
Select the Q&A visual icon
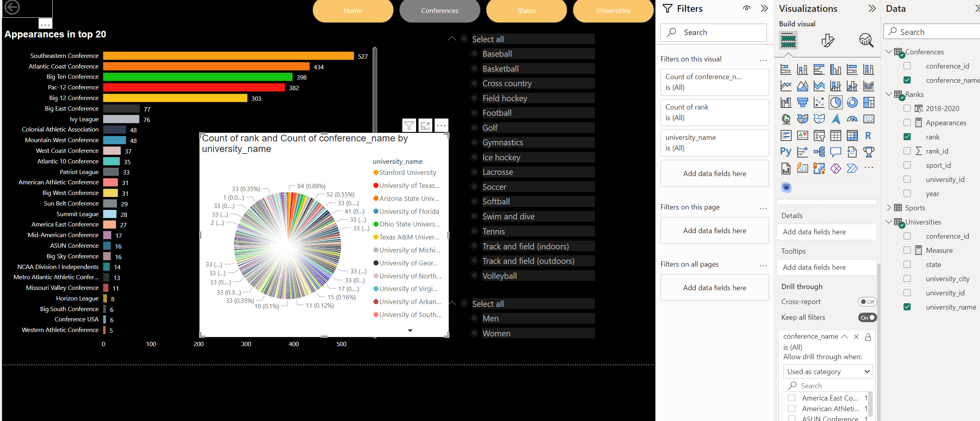tap(835, 152)
